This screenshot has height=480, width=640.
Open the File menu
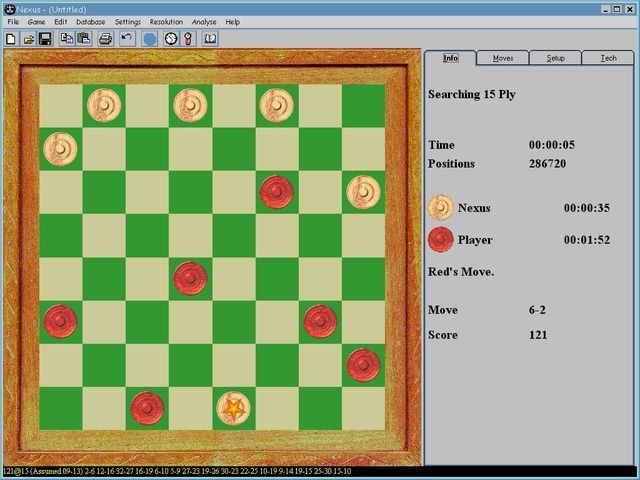click(x=13, y=21)
